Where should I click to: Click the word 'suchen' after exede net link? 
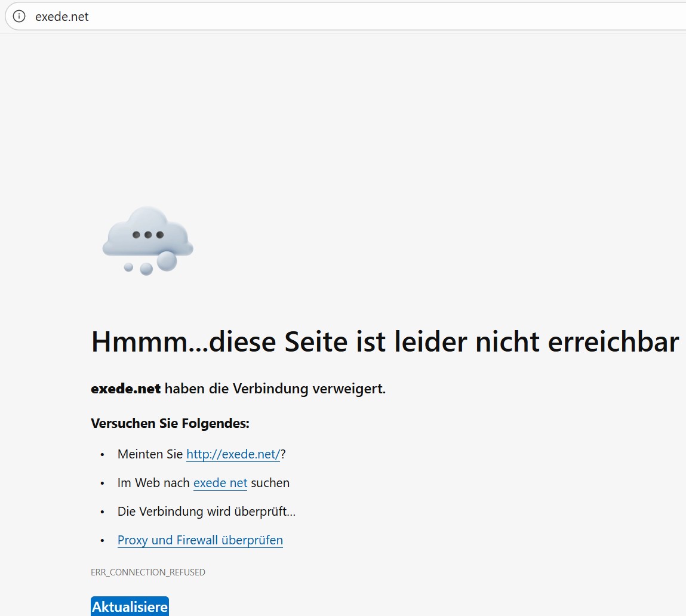point(270,483)
